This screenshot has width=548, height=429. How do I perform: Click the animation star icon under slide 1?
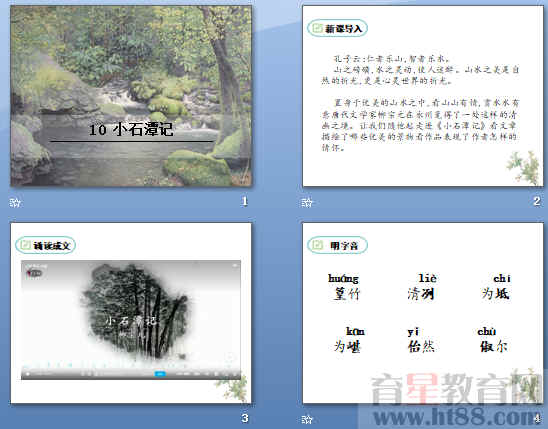(15, 202)
